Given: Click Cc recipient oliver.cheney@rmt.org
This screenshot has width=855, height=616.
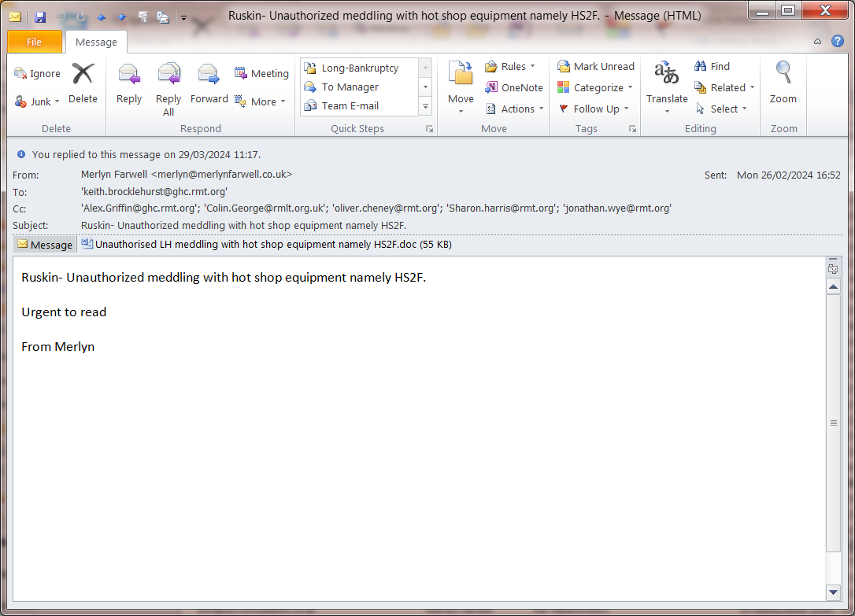Looking at the screenshot, I should pyautogui.click(x=386, y=208).
